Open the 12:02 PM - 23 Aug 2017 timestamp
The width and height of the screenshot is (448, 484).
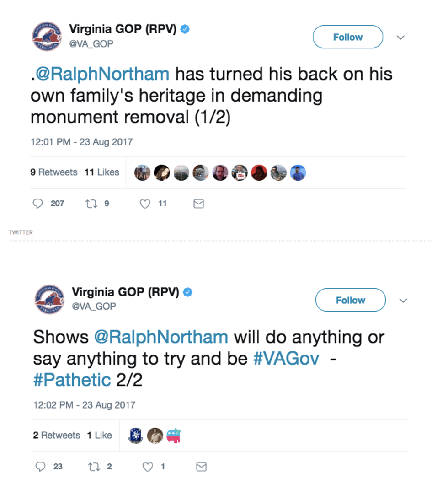click(84, 405)
